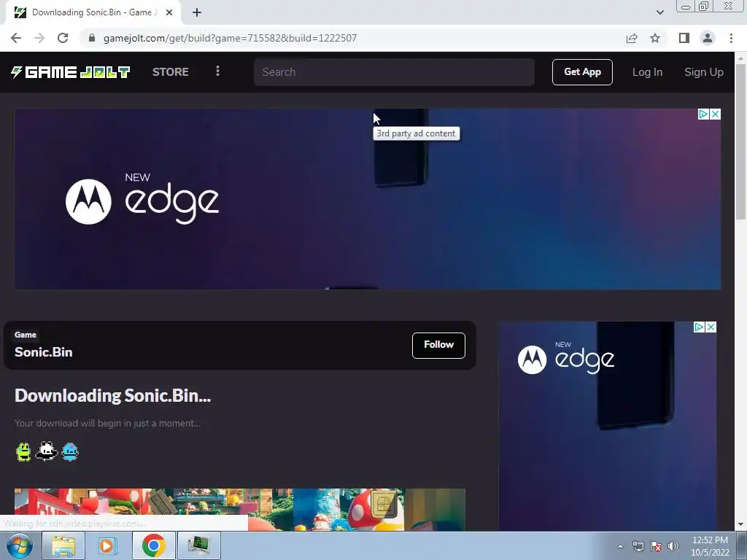Viewport: 747px width, 560px height.
Task: View site security lock information
Action: (x=91, y=38)
